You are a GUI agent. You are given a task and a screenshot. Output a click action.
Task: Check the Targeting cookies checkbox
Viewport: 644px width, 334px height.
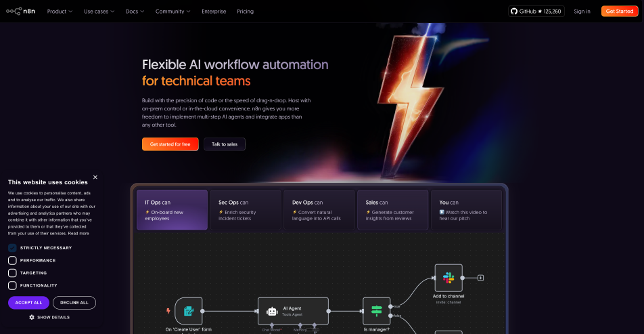pos(12,273)
